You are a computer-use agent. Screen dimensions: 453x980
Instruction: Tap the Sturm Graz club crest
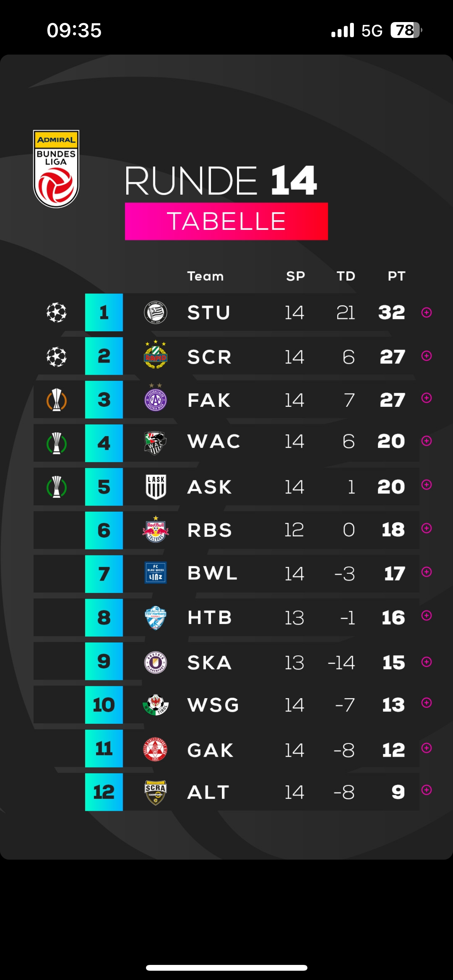(155, 312)
